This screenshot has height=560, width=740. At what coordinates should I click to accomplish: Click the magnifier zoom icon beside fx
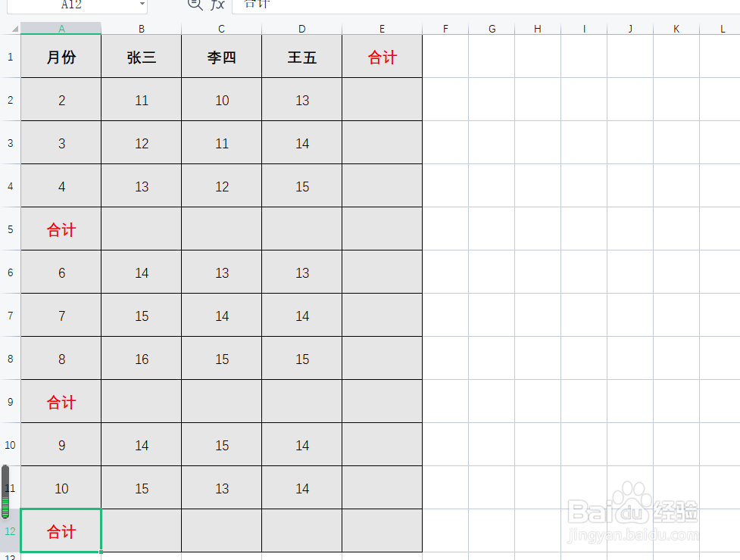click(195, 5)
